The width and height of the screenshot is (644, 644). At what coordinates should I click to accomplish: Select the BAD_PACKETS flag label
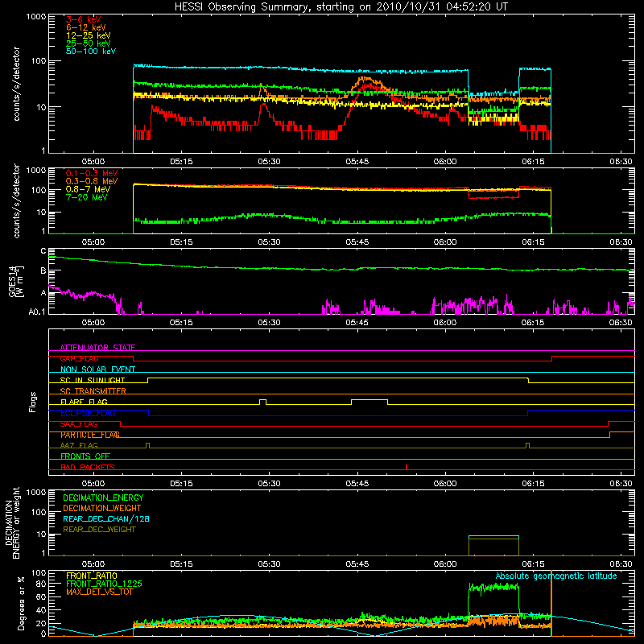(x=88, y=467)
